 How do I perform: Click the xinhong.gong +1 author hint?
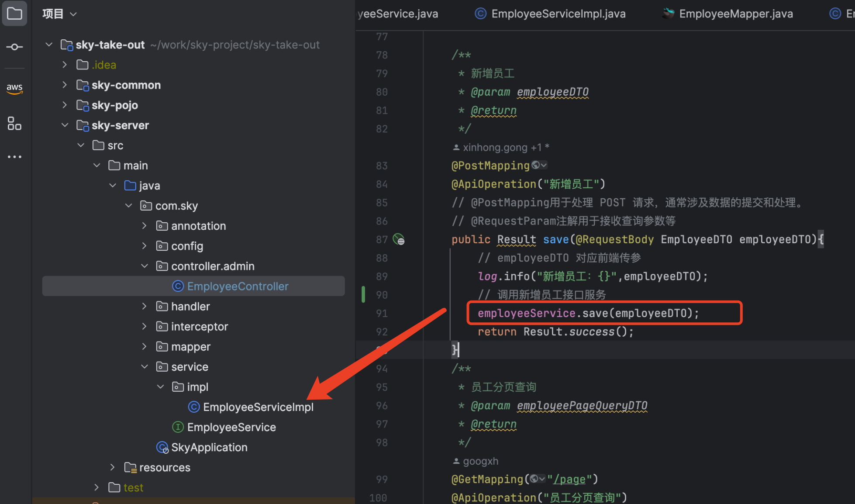tap(501, 147)
